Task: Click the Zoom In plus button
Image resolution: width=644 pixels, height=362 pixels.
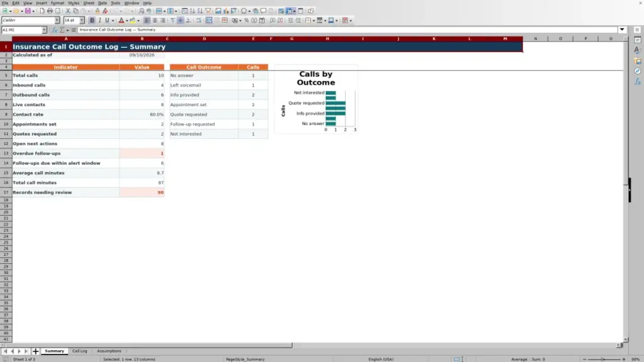Action: tap(623, 359)
